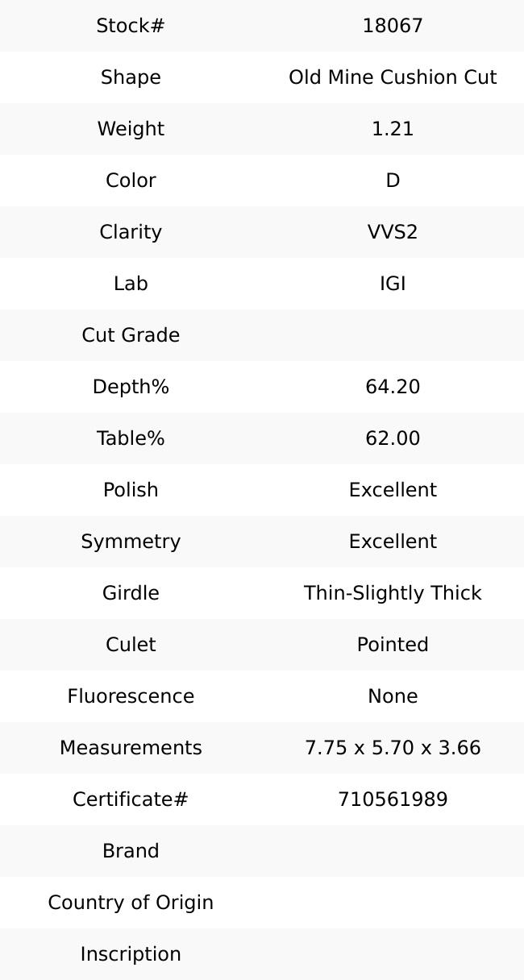Select the depth percentage 64.20
This screenshot has height=980, width=524.
(x=393, y=387)
